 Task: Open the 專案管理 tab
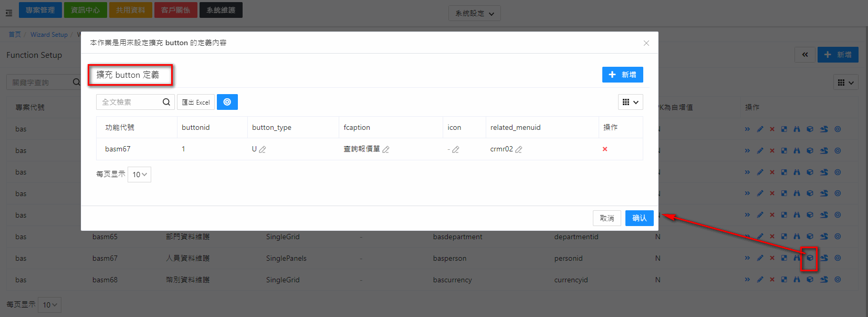pyautogui.click(x=40, y=10)
